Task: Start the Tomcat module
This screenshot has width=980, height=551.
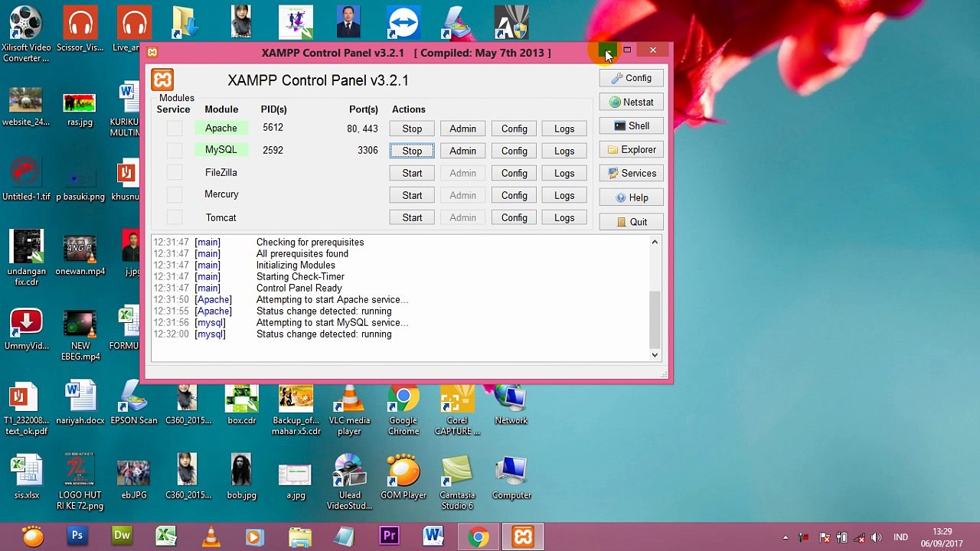Action: [412, 217]
